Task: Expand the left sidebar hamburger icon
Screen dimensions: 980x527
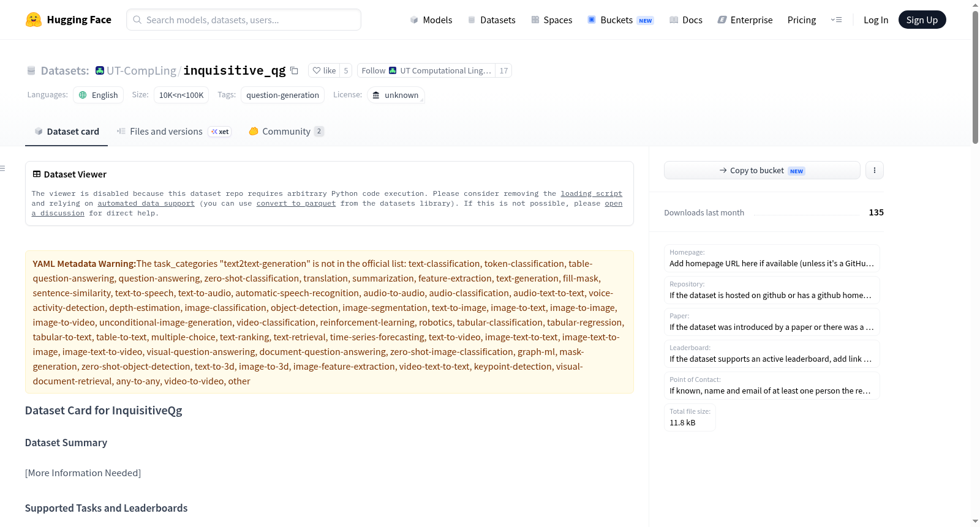Action: tap(2, 168)
